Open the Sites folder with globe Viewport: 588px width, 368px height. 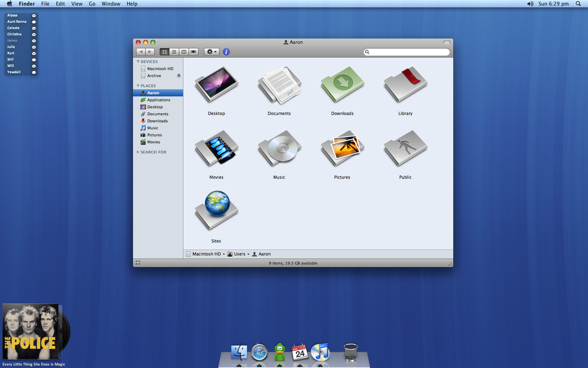217,210
